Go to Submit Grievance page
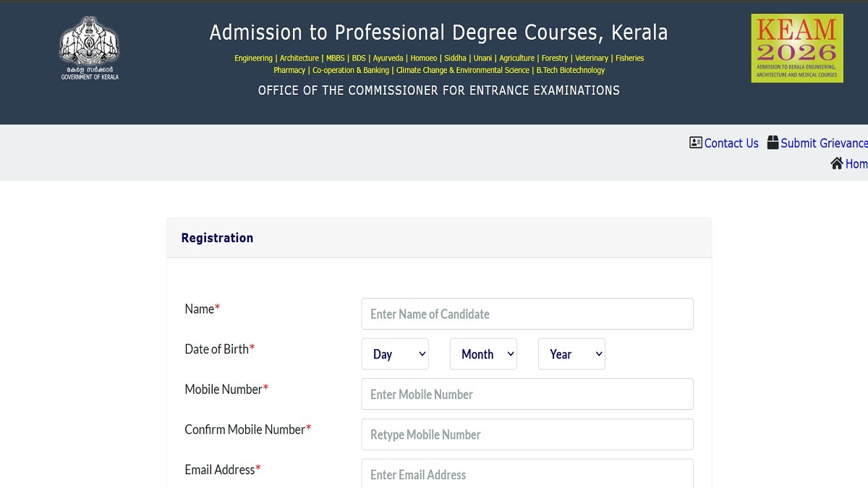This screenshot has width=868, height=488. 824,143
